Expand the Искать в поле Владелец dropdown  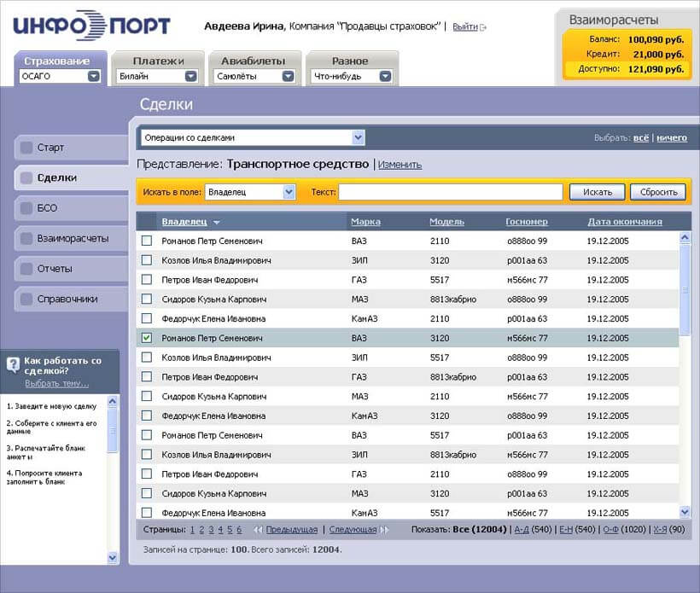pos(289,193)
